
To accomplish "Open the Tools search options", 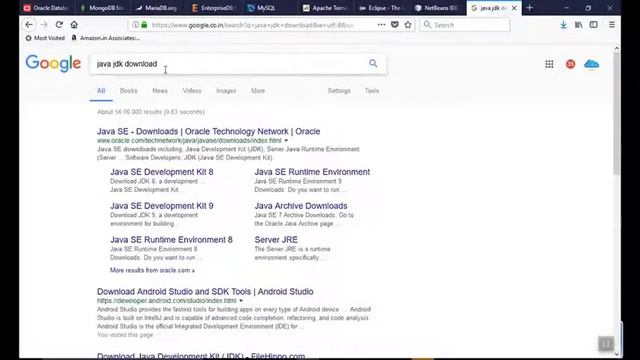I will click(372, 91).
